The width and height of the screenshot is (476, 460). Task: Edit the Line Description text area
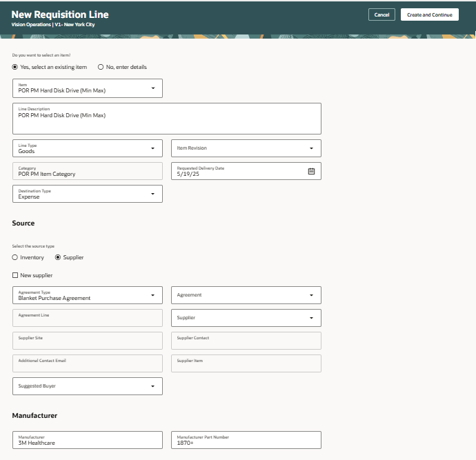167,119
